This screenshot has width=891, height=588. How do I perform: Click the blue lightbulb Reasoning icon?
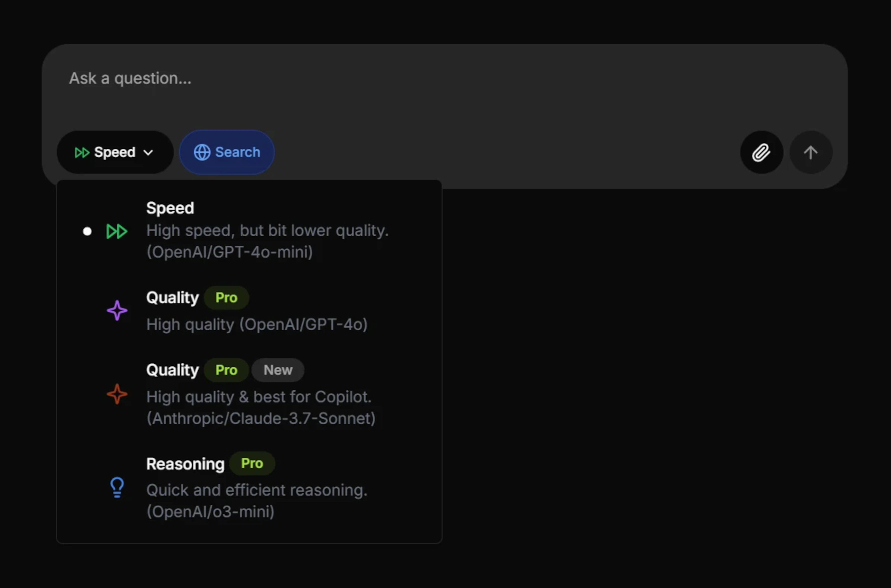point(117,487)
